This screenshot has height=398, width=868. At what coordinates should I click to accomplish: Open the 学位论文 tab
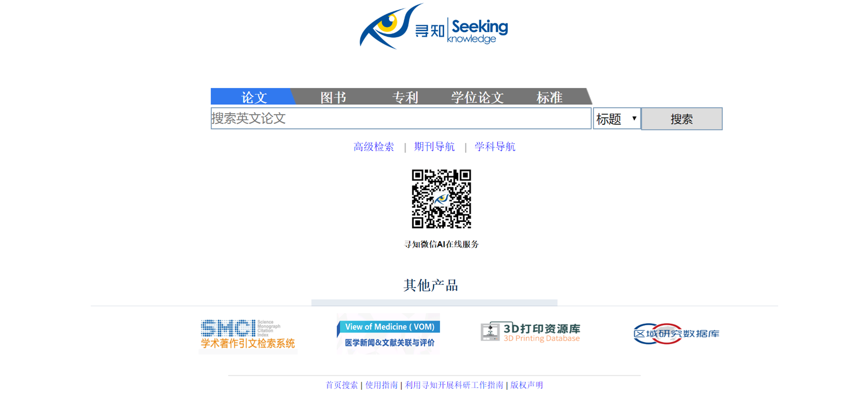tap(477, 97)
